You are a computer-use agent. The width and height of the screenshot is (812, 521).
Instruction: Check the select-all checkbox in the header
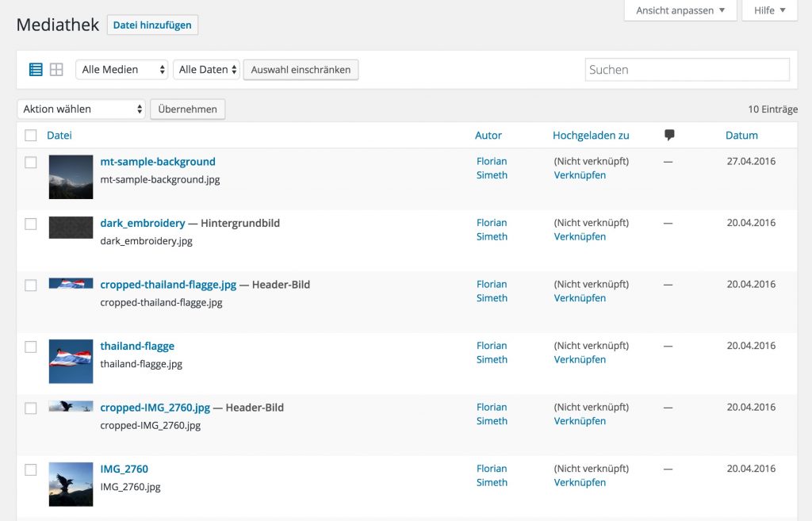click(30, 135)
